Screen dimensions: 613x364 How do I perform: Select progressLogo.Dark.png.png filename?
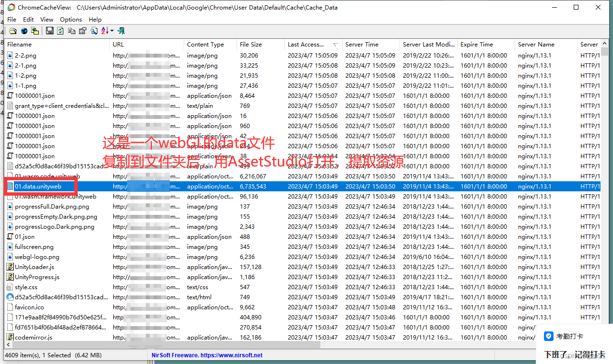click(x=54, y=226)
